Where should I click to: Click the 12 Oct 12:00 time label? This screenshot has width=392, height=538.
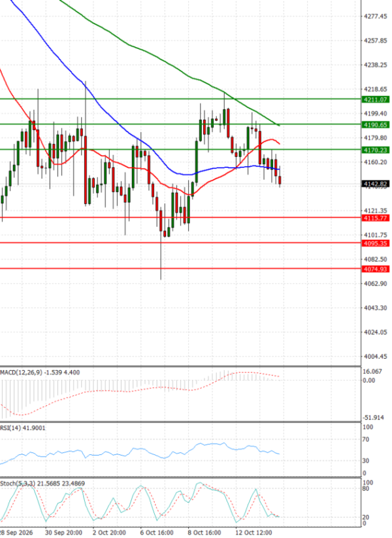[x=253, y=533]
